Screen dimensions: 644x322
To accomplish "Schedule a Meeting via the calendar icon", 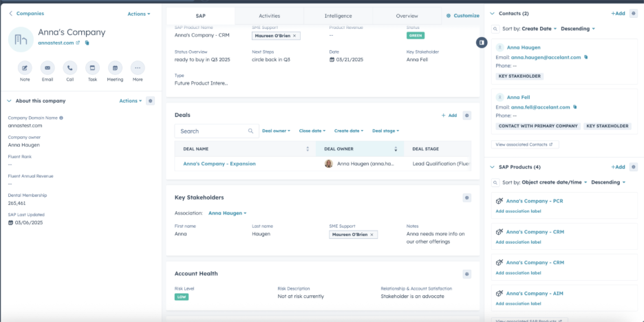I will click(x=115, y=67).
